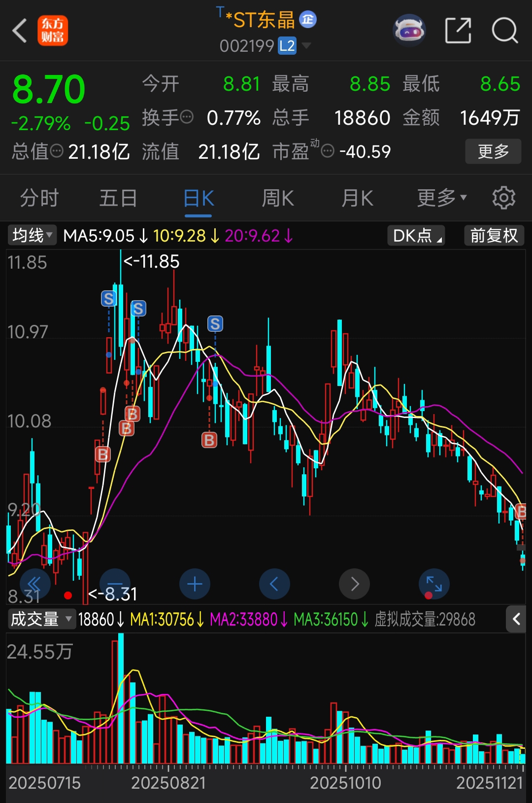Tap the info icon beside 市盈
The width and height of the screenshot is (532, 803).
click(x=328, y=151)
